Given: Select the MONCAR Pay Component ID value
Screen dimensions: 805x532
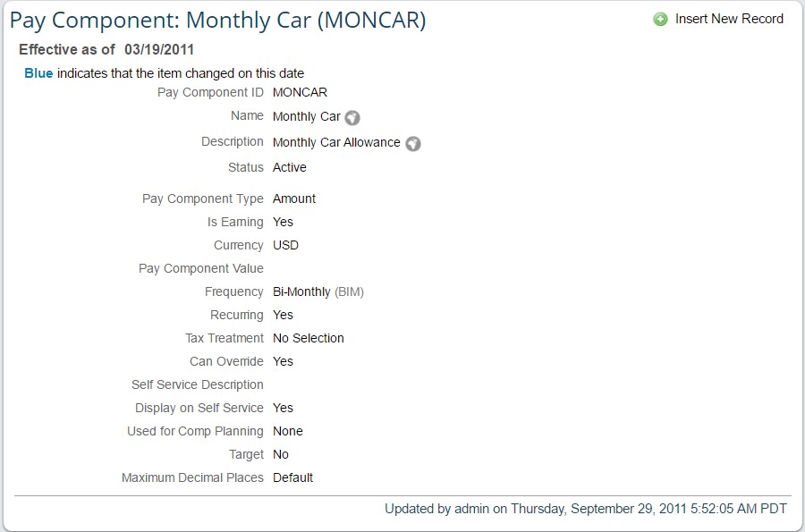Looking at the screenshot, I should coord(300,92).
